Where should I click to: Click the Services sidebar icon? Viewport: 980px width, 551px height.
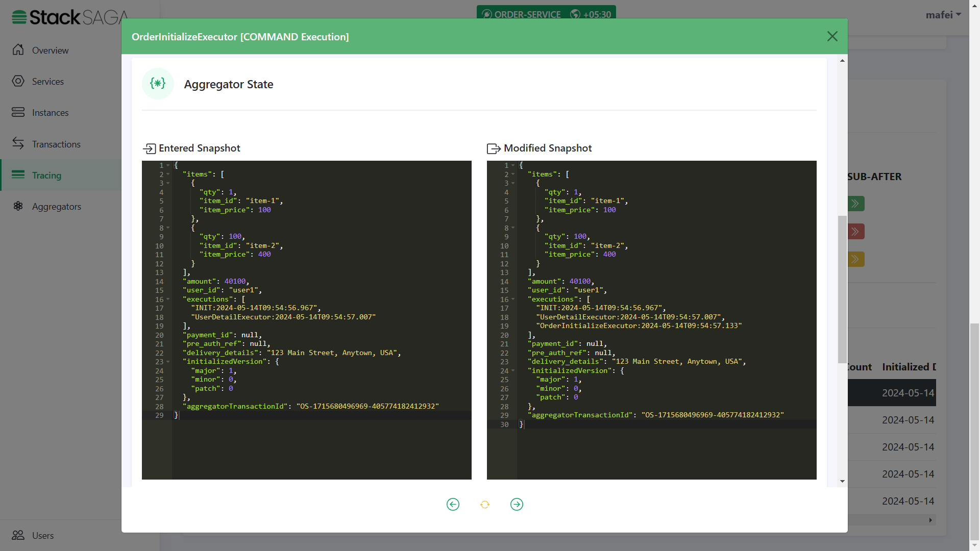pos(17,81)
